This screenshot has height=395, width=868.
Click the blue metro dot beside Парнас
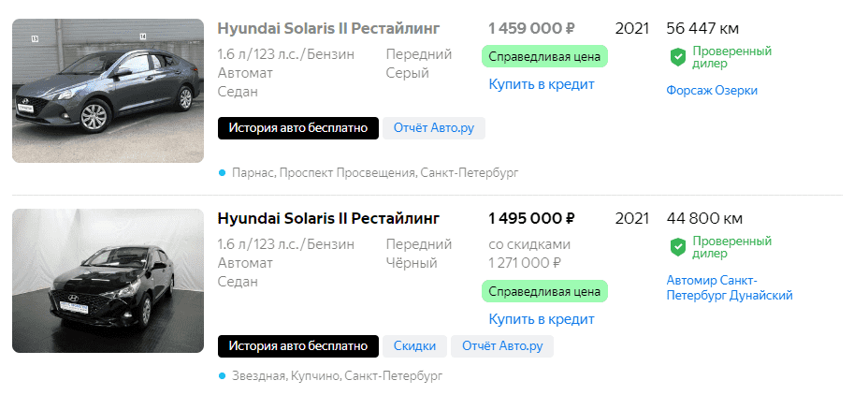[x=222, y=172]
